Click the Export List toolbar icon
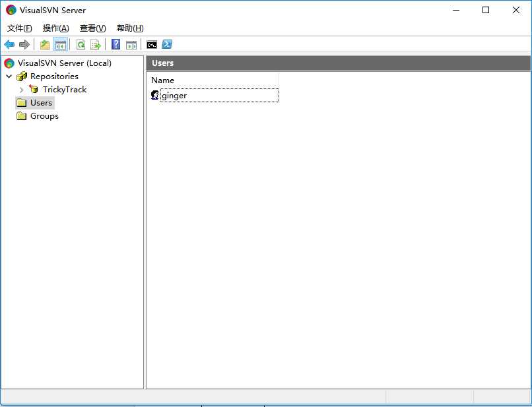 96,44
